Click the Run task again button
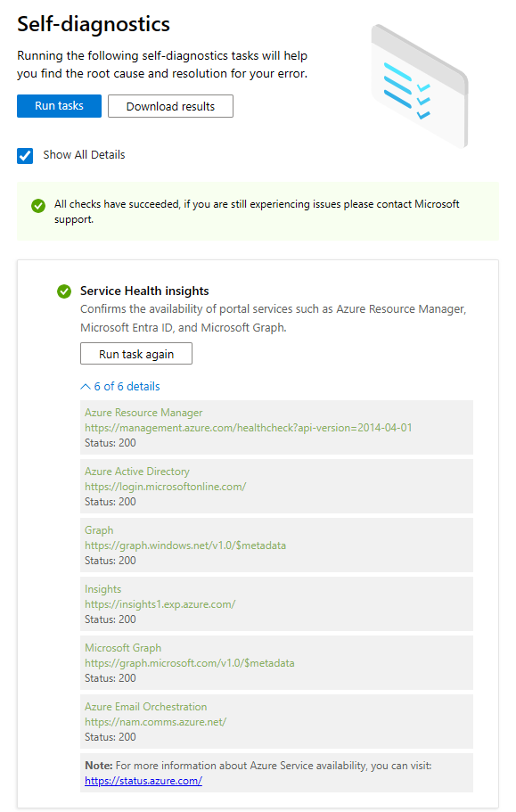516x812 pixels. click(x=136, y=354)
